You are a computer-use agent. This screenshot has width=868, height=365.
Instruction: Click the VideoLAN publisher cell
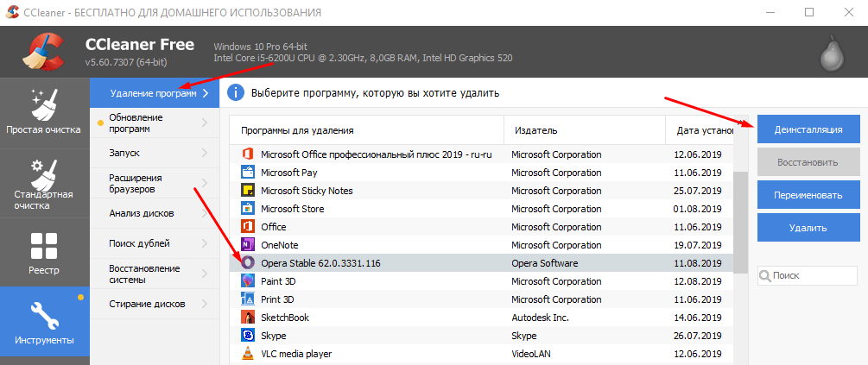[x=531, y=354]
